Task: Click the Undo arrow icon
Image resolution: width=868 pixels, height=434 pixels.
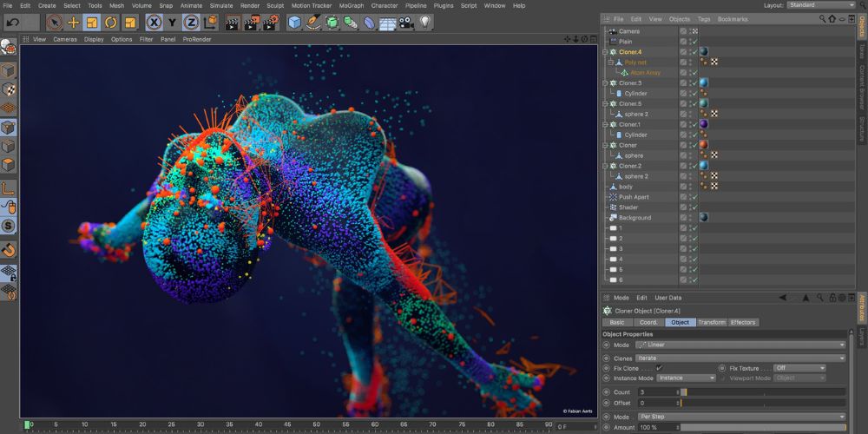Action: [12, 23]
